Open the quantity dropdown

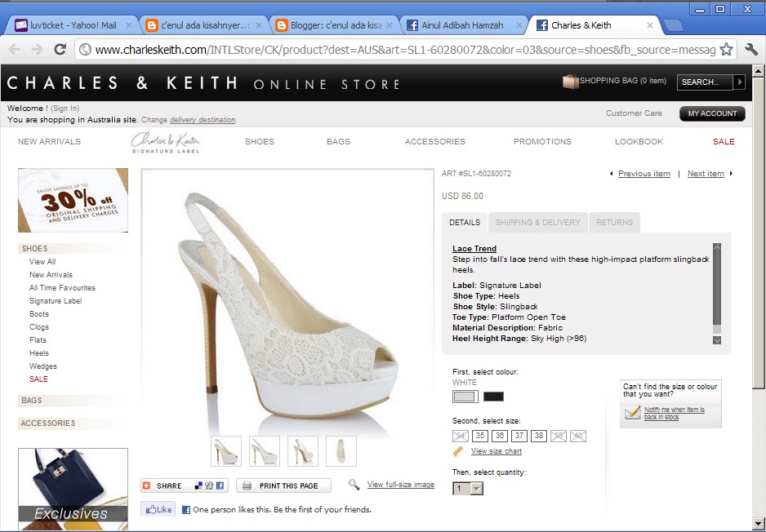point(468,488)
